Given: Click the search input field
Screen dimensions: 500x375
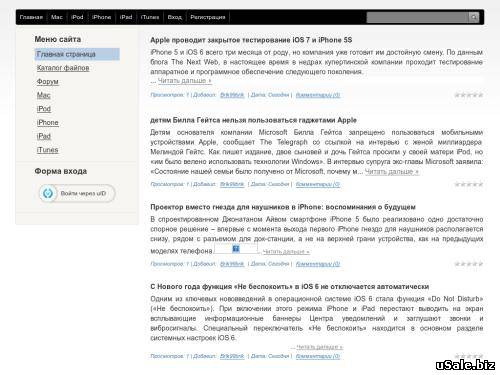Looking at the screenshot, I should 418,17.
